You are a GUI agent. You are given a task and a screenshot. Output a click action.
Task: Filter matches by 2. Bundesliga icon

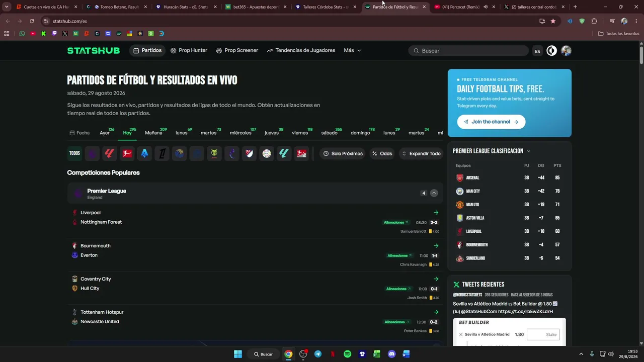coord(301,153)
